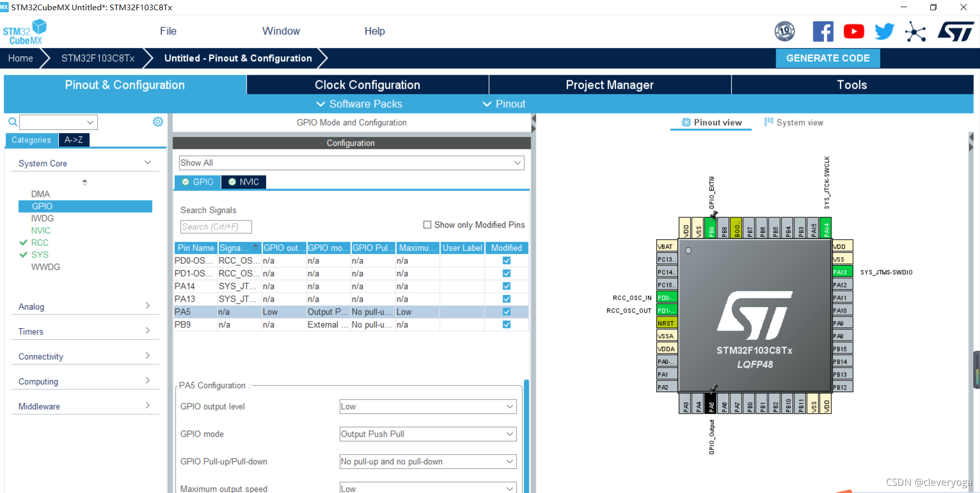980x493 pixels.
Task: Select pin PA14 on the chip
Action: tap(826, 228)
